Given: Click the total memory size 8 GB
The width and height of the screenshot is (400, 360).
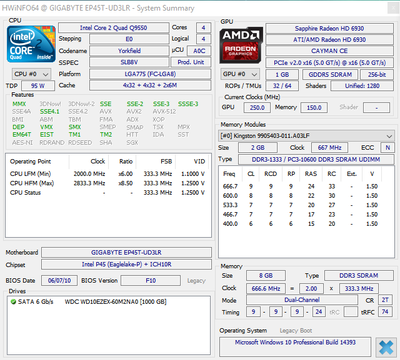Looking at the screenshot, I should click(266, 276).
